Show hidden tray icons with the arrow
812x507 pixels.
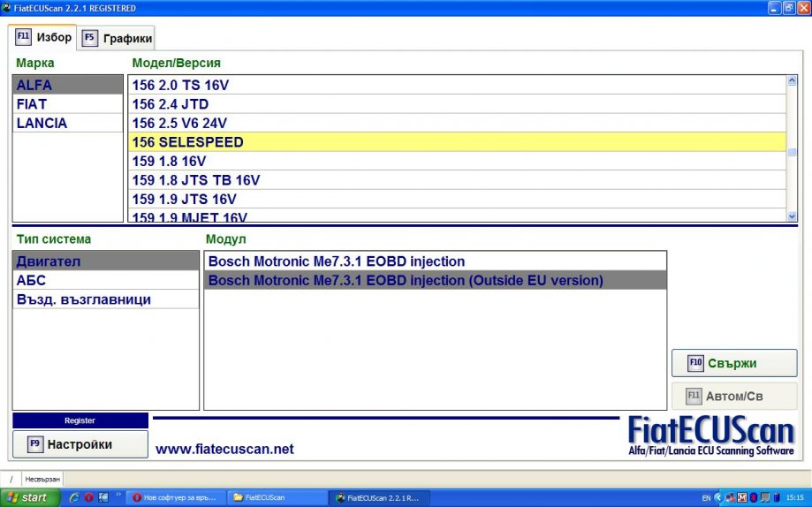tap(717, 498)
